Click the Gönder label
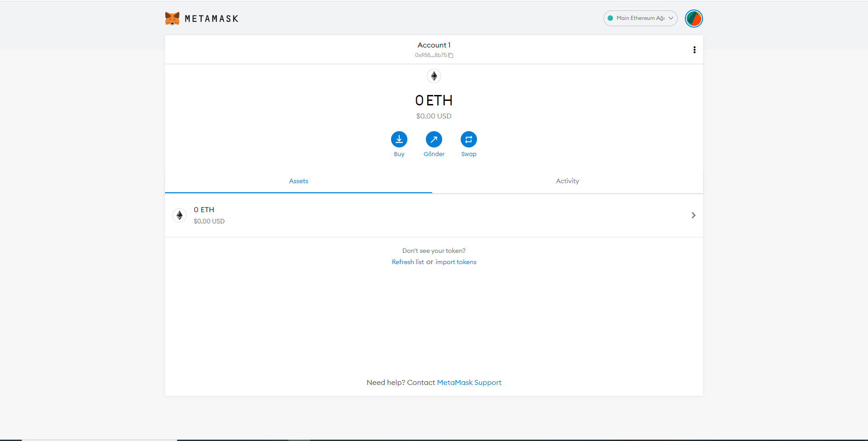Screen dimensions: 868x441 point(434,154)
